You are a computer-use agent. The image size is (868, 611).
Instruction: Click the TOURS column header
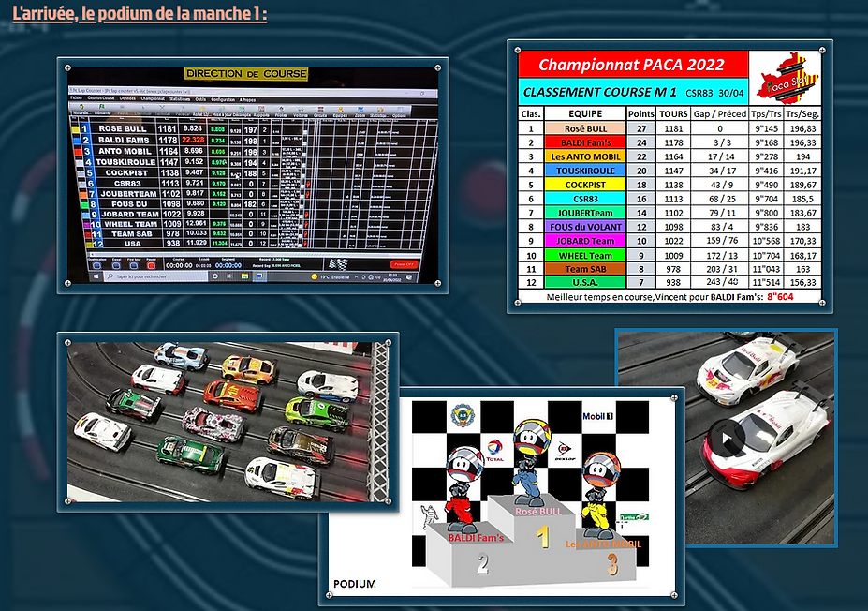tap(673, 113)
